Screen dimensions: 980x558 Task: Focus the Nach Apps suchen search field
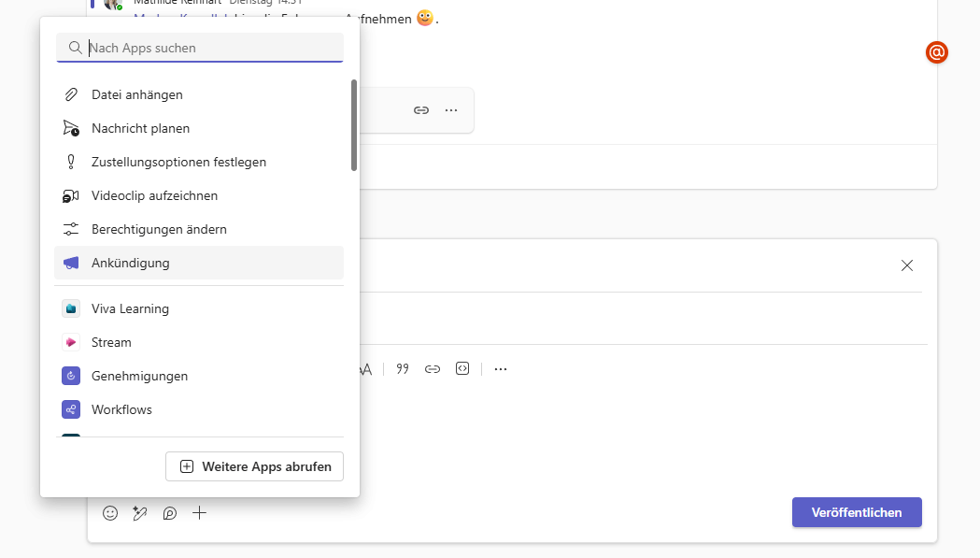coord(210,48)
